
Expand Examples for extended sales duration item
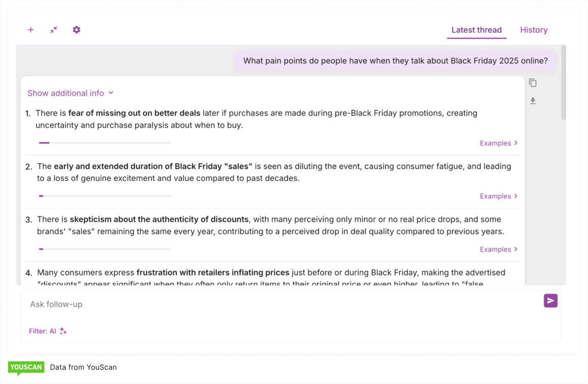tap(498, 196)
